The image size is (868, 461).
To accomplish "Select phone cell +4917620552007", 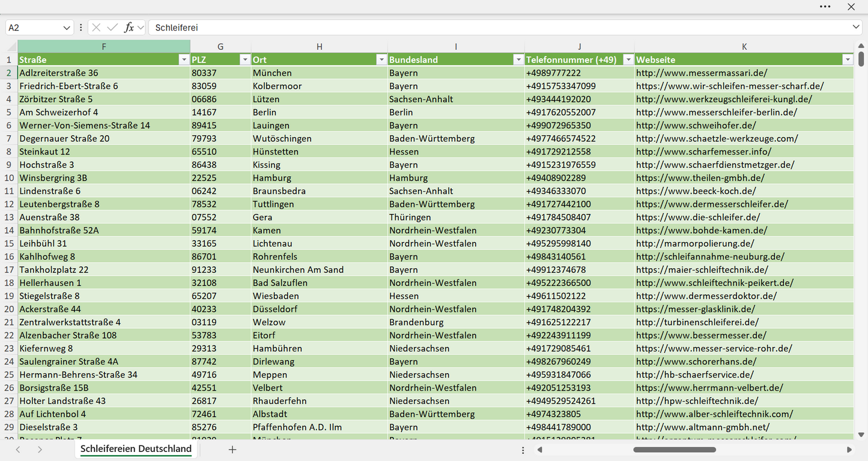I will (580, 112).
